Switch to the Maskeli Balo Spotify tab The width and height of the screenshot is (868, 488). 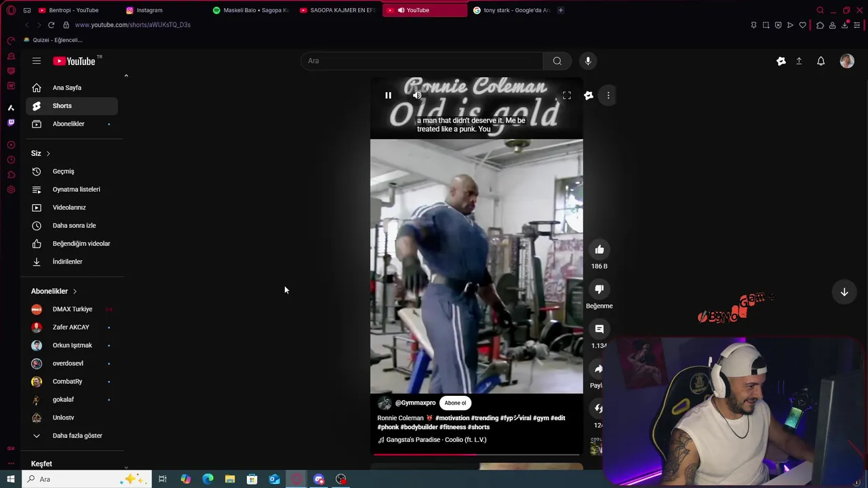[250, 10]
